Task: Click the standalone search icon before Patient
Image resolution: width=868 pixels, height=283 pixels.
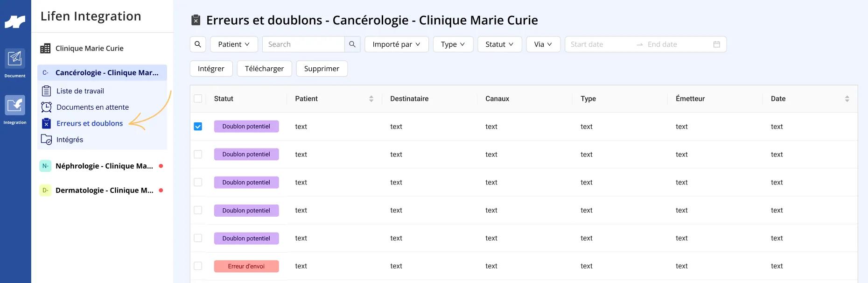Action: 198,44
